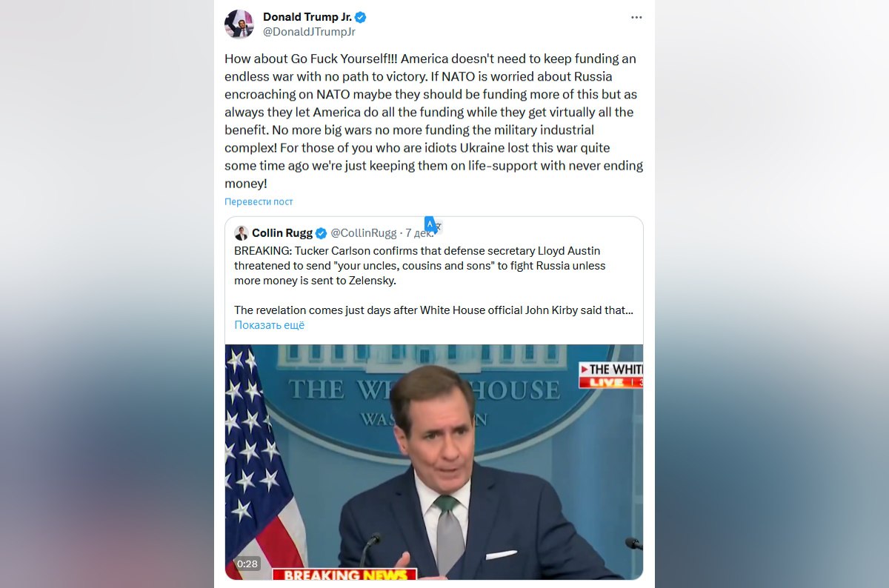This screenshot has width=889, height=588.
Task: Click 'Перевести пост' to translate the post
Action: pos(259,201)
